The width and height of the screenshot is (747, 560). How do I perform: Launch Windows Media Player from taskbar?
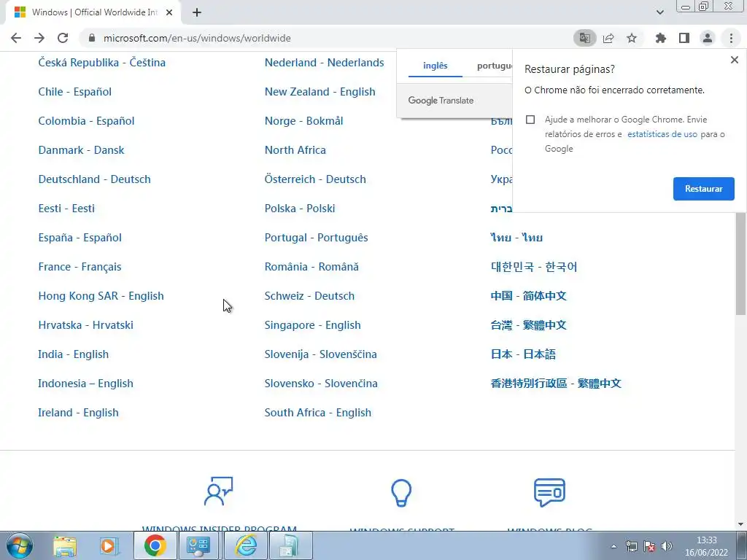[x=109, y=545]
